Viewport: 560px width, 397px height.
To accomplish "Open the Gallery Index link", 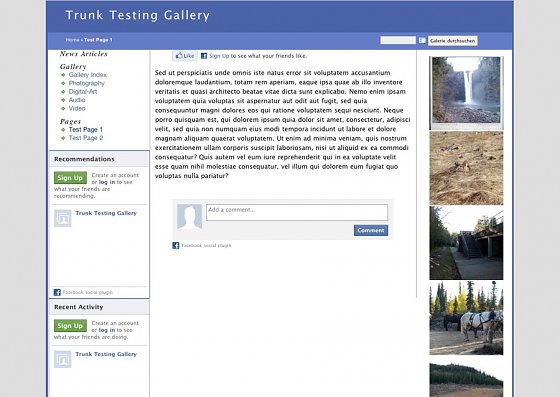I will (88, 75).
